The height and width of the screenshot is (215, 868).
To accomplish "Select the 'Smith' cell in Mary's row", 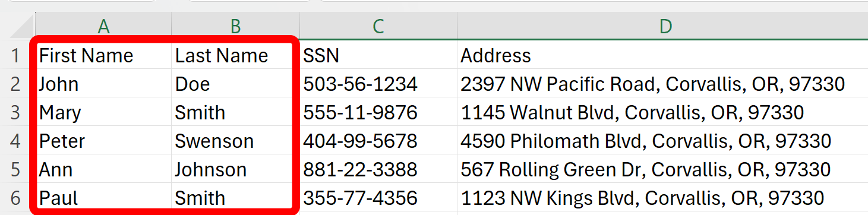I will [x=236, y=112].
